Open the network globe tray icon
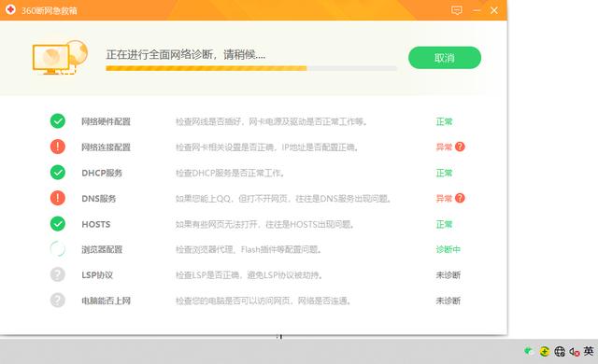 pos(560,351)
